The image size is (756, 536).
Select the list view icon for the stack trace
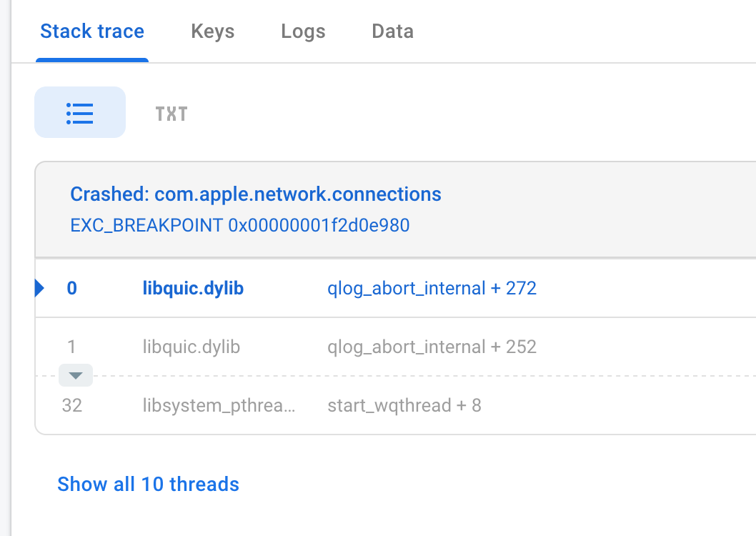80,112
